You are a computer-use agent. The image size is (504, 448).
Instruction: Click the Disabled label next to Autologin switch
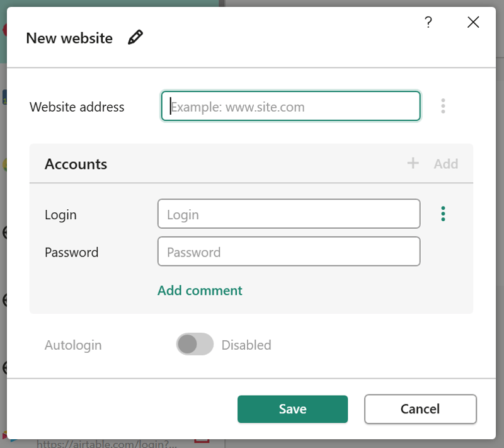coord(246,345)
